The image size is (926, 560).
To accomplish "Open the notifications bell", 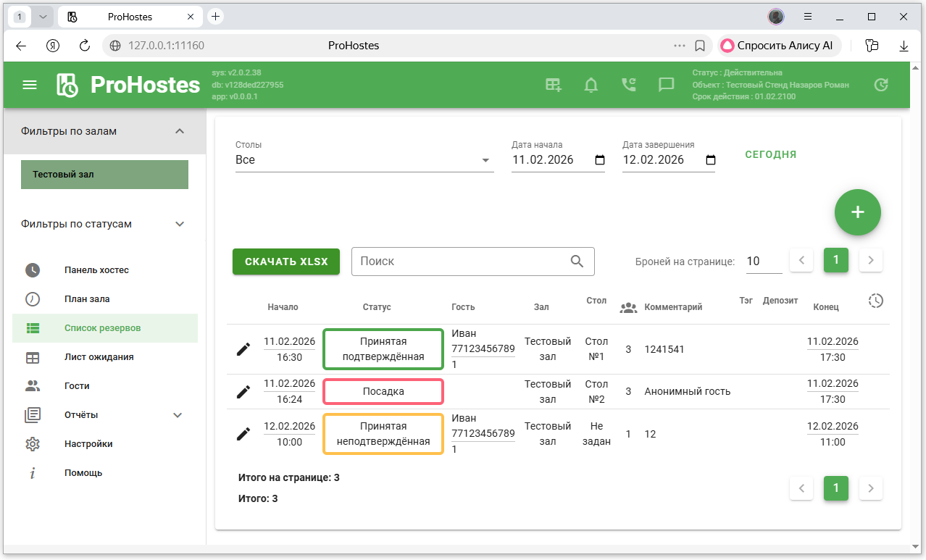I will (x=591, y=85).
